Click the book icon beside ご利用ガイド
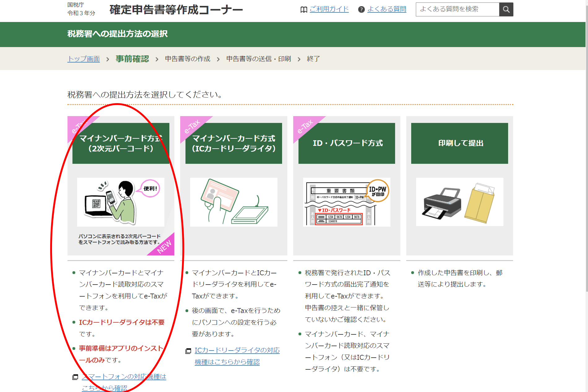Screen dimensions: 588x392 (x=303, y=10)
